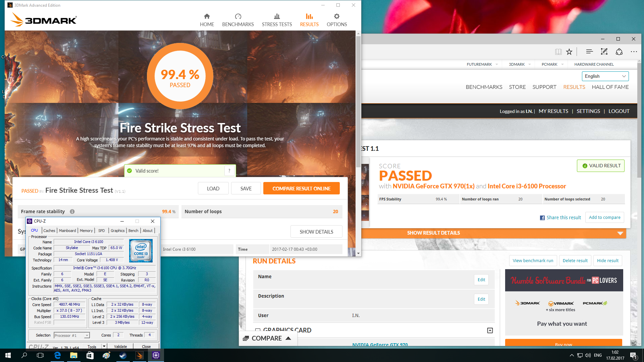Screen dimensions: 644x362
Task: Click the Make a Web Note icon
Action: (x=604, y=52)
